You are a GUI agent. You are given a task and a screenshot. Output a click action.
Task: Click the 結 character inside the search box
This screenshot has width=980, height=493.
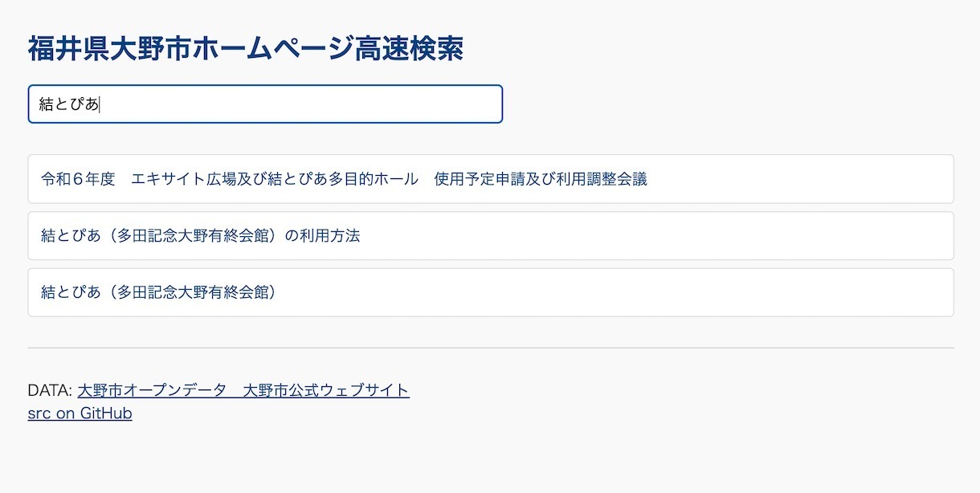coord(47,104)
